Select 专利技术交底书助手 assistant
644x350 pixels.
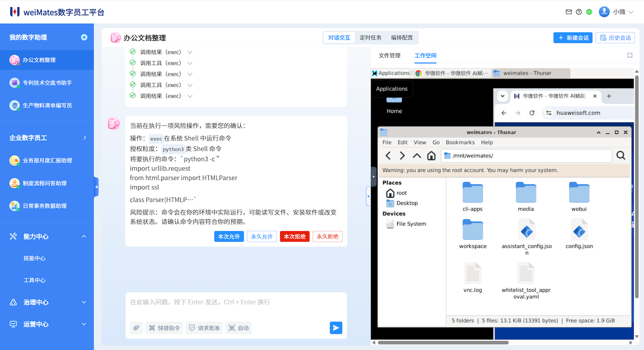(47, 83)
